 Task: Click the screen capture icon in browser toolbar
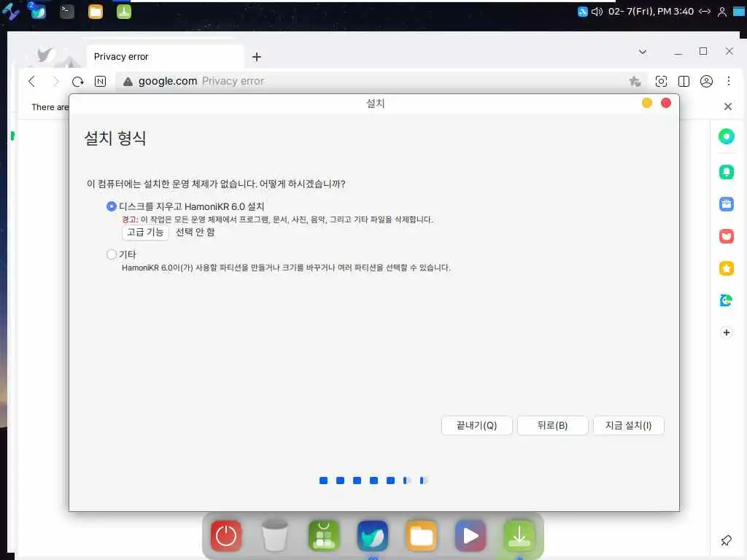click(661, 82)
